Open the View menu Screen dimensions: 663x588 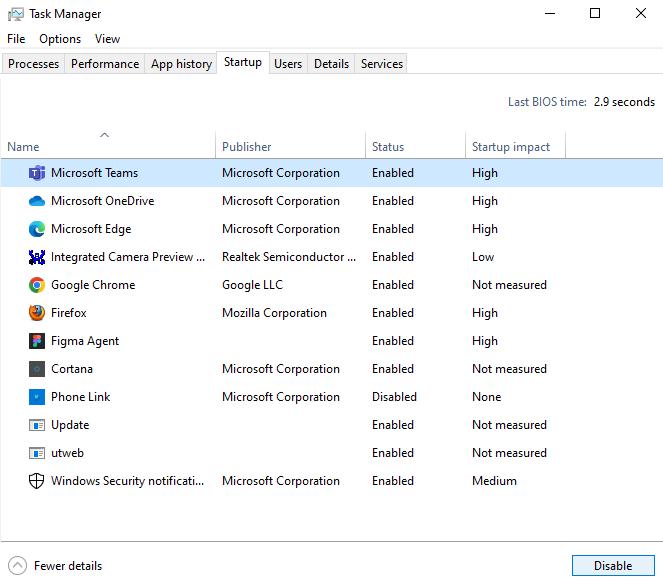coord(107,39)
